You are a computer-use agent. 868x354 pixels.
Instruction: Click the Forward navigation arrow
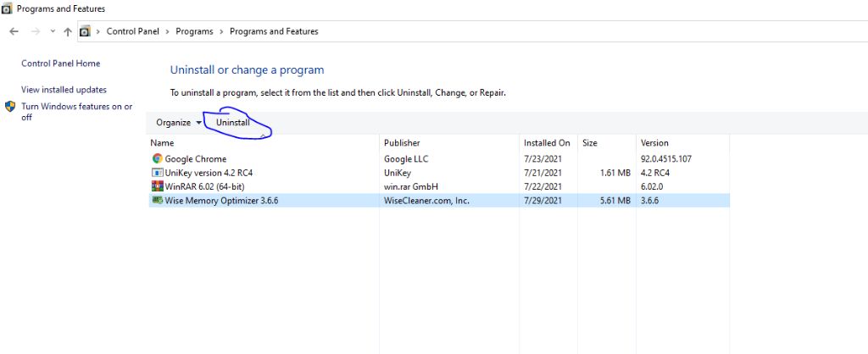click(x=36, y=31)
